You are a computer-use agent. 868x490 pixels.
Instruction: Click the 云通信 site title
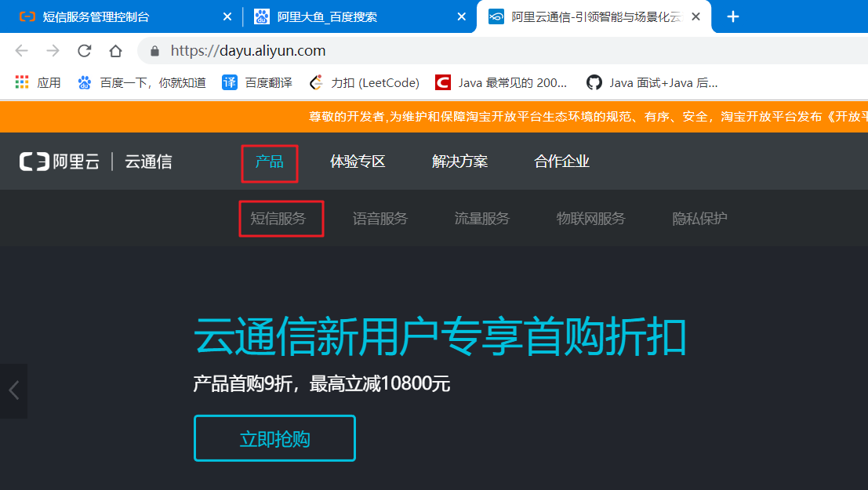148,162
